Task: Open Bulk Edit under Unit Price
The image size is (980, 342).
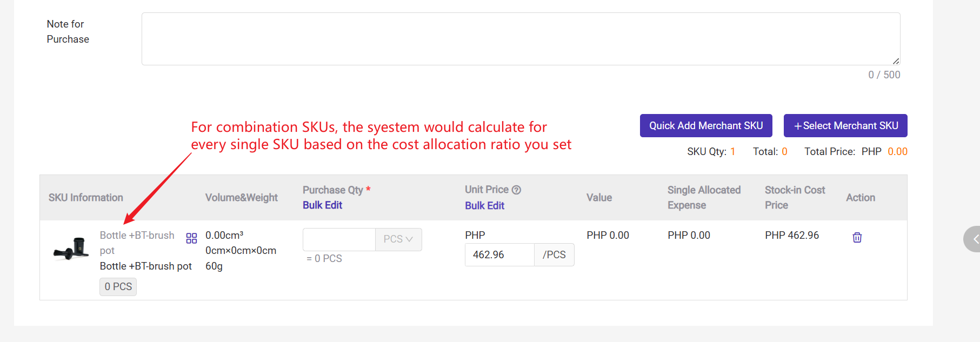Action: 484,206
